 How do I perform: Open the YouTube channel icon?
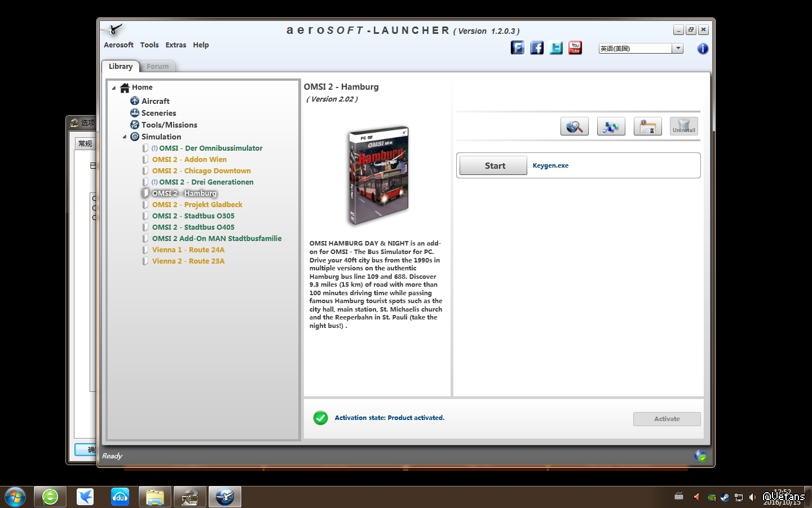(575, 48)
